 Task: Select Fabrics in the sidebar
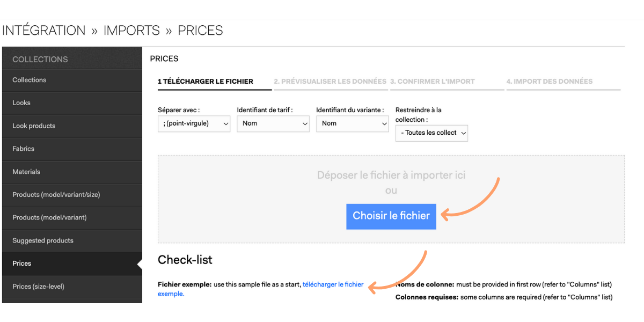(x=72, y=149)
